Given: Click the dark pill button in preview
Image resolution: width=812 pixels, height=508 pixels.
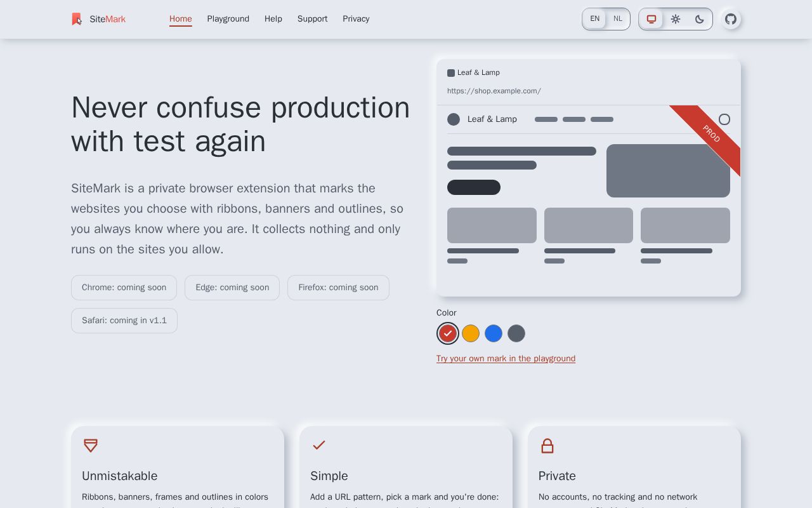Looking at the screenshot, I should point(474,187).
